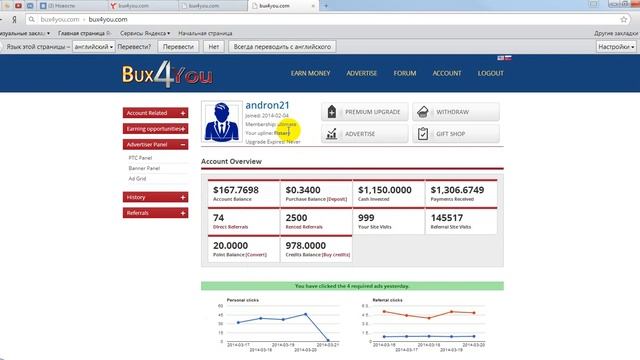
Task: Click the Advertise chart icon
Action: pos(332,133)
